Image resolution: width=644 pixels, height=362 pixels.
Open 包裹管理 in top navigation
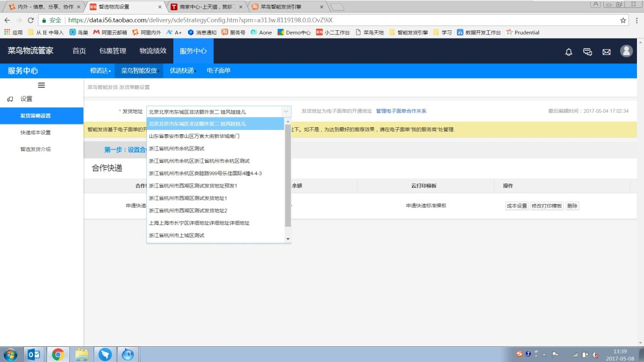pyautogui.click(x=113, y=51)
